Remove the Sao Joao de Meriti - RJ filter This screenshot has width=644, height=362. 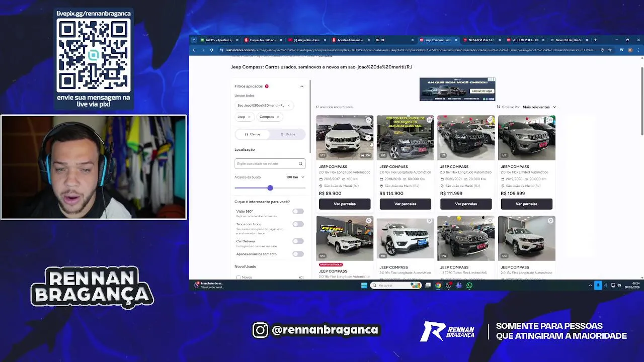point(288,106)
